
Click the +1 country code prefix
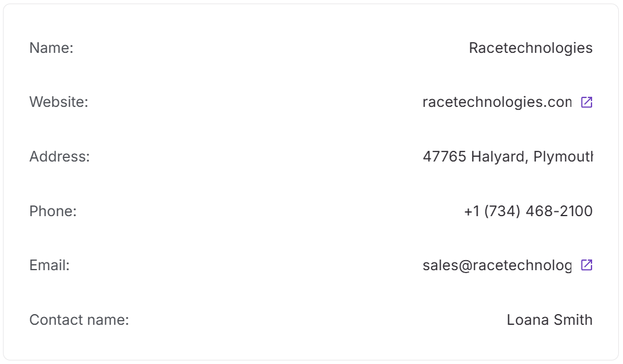(x=472, y=211)
